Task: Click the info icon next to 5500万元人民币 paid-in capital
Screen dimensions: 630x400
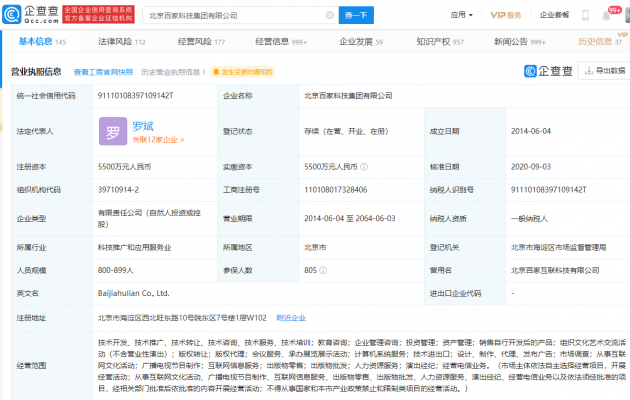Action: click(x=364, y=167)
